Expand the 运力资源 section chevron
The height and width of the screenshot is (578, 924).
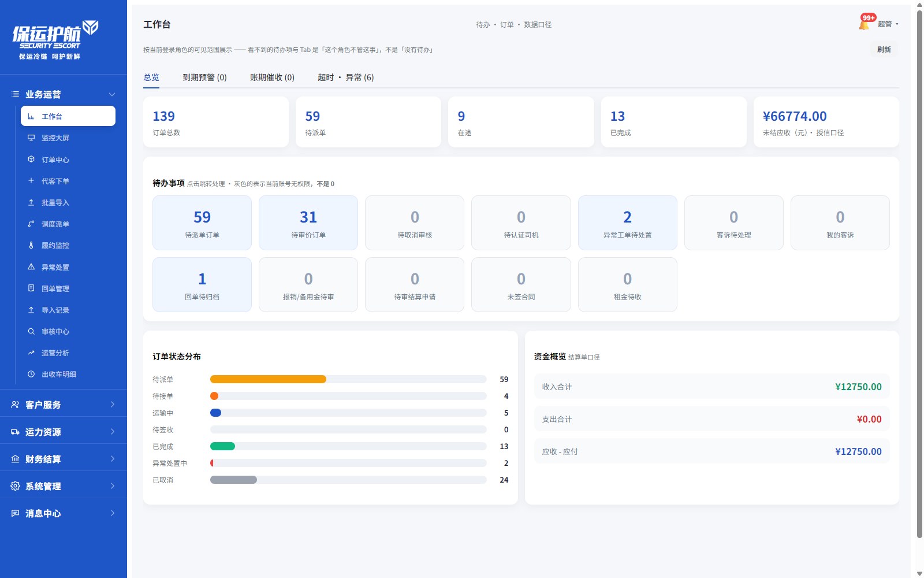(x=113, y=431)
